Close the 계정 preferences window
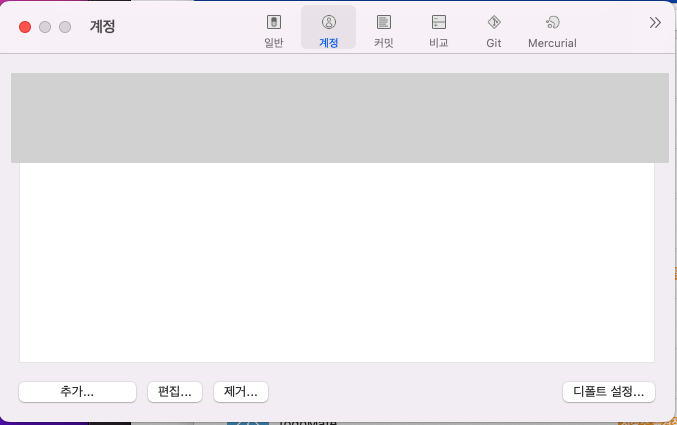Screen dimensions: 677x425 coord(25,27)
